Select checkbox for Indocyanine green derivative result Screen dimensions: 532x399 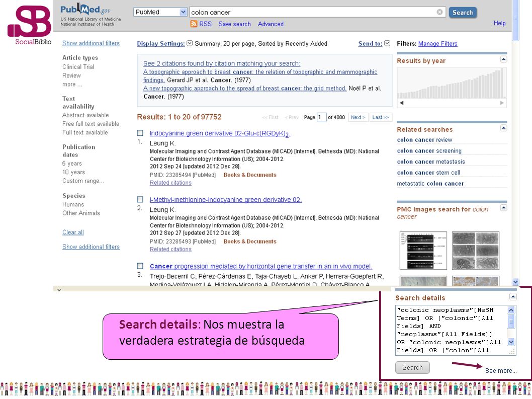[140, 133]
